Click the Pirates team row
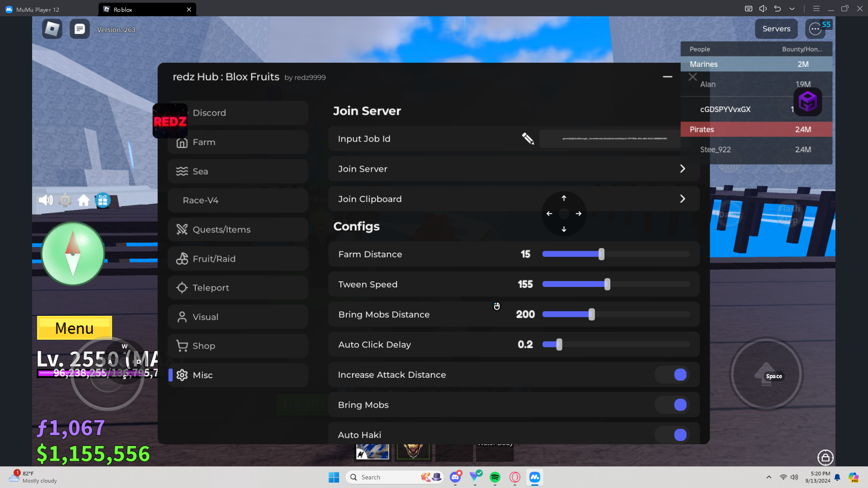 (x=756, y=129)
